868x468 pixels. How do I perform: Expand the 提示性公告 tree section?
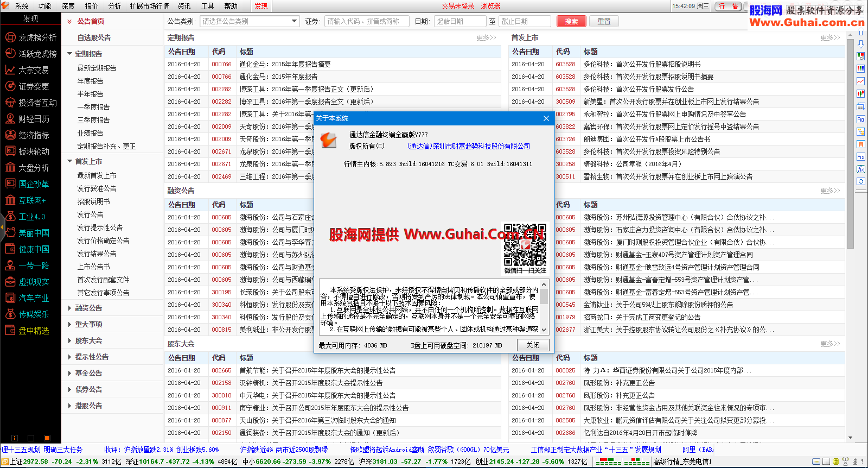69,357
